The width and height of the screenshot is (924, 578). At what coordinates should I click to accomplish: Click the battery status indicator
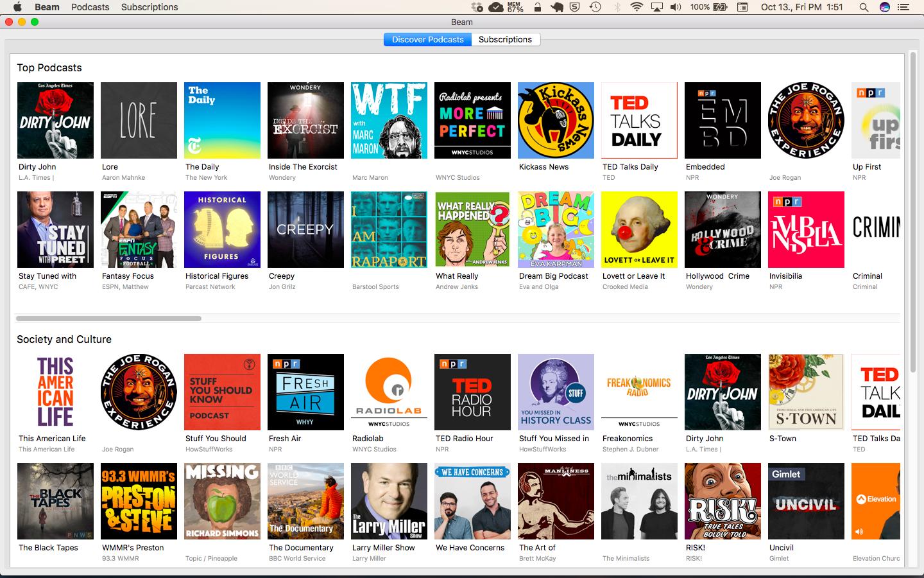tap(709, 7)
